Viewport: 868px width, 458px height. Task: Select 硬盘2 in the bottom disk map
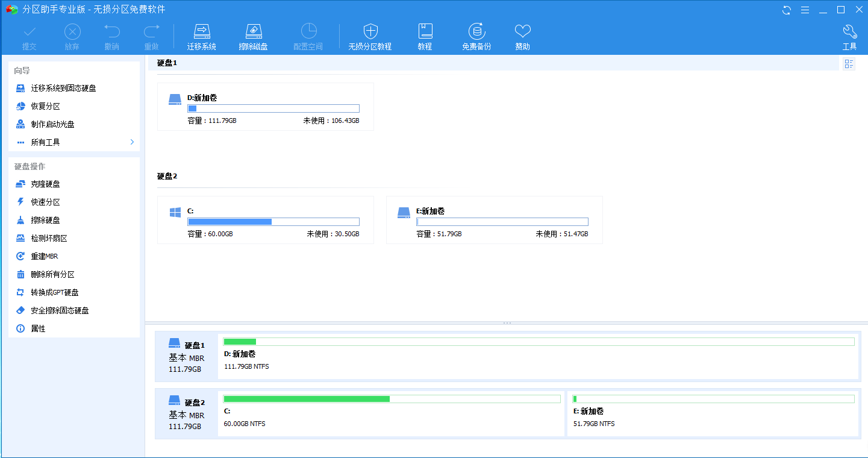(186, 413)
